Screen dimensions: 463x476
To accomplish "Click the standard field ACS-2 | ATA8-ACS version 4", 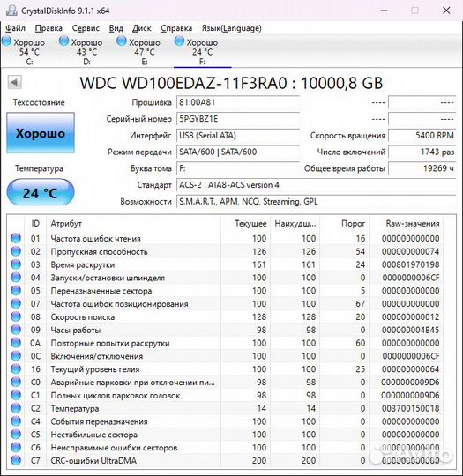I will click(x=317, y=185).
